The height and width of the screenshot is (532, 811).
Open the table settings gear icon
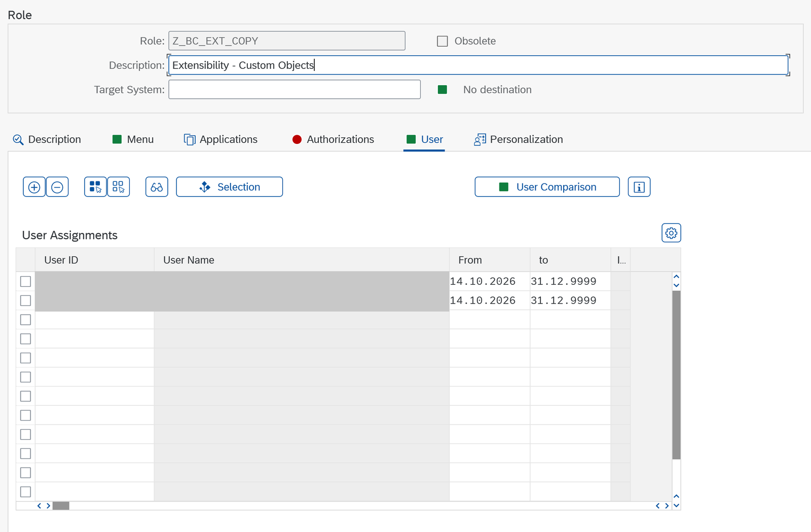pyautogui.click(x=671, y=233)
